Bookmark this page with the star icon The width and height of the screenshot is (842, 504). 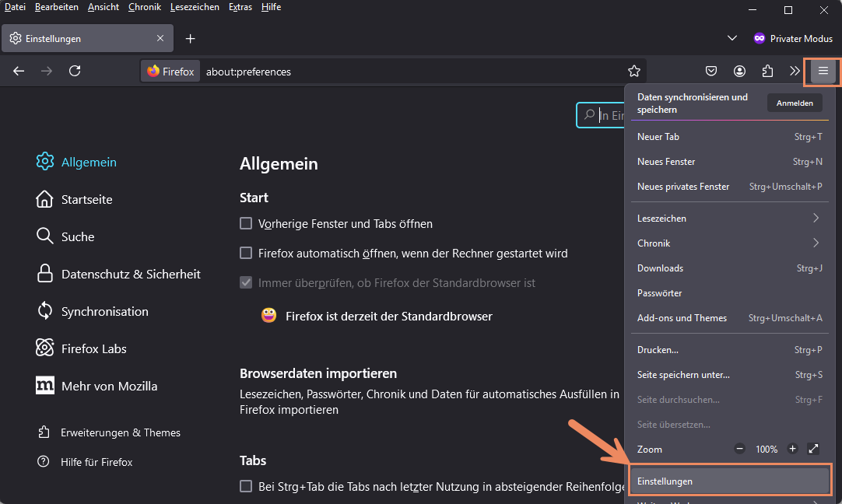point(634,71)
